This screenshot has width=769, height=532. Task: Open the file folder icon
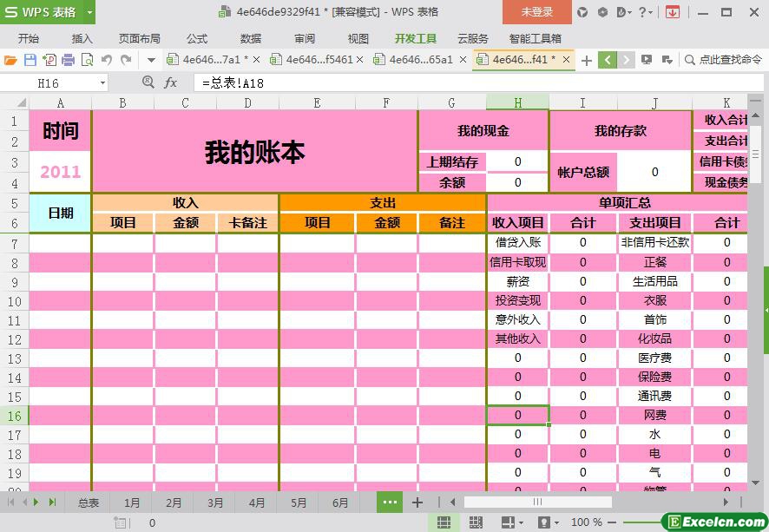(x=10, y=60)
